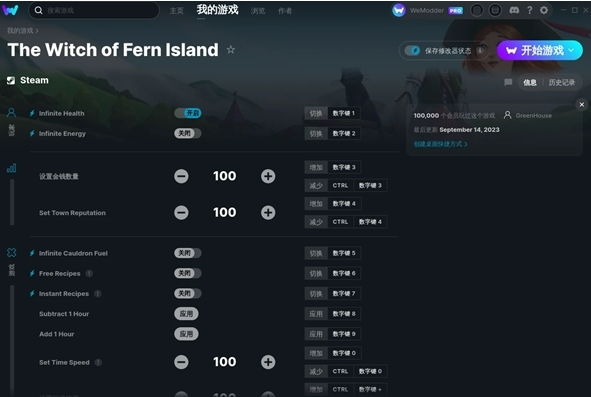Open the settings gear icon
This screenshot has width=591, height=397.
coord(544,11)
